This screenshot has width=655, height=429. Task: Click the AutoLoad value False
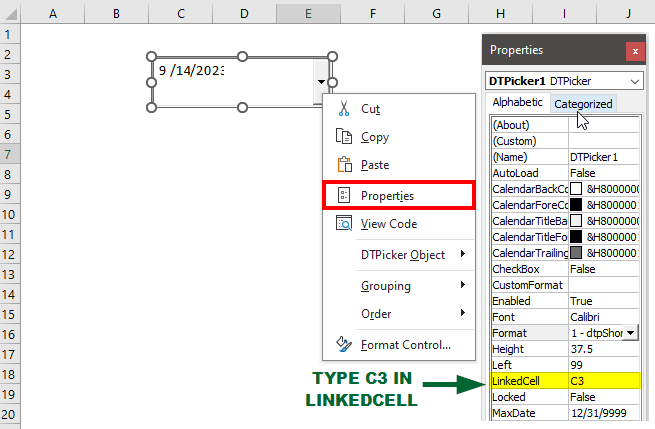point(604,173)
